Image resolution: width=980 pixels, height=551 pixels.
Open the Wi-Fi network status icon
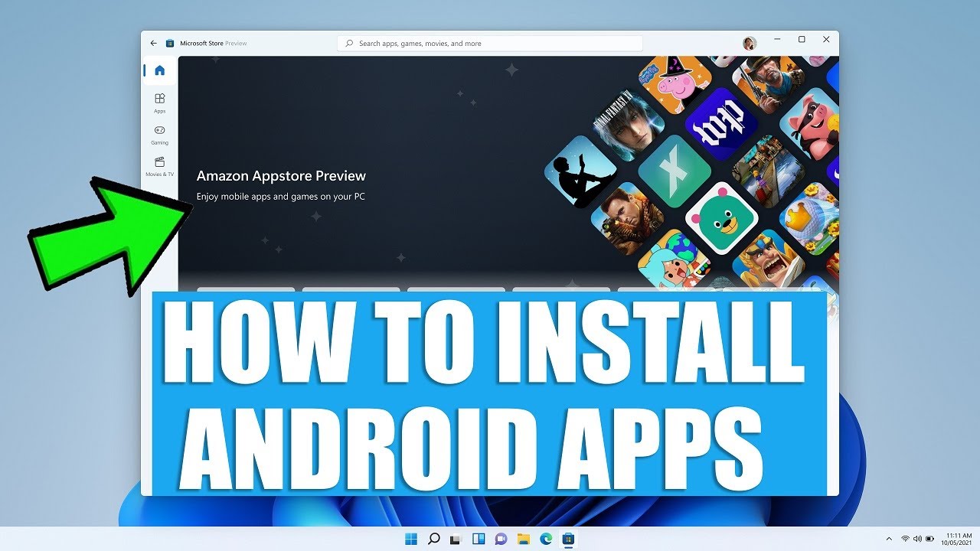click(906, 539)
